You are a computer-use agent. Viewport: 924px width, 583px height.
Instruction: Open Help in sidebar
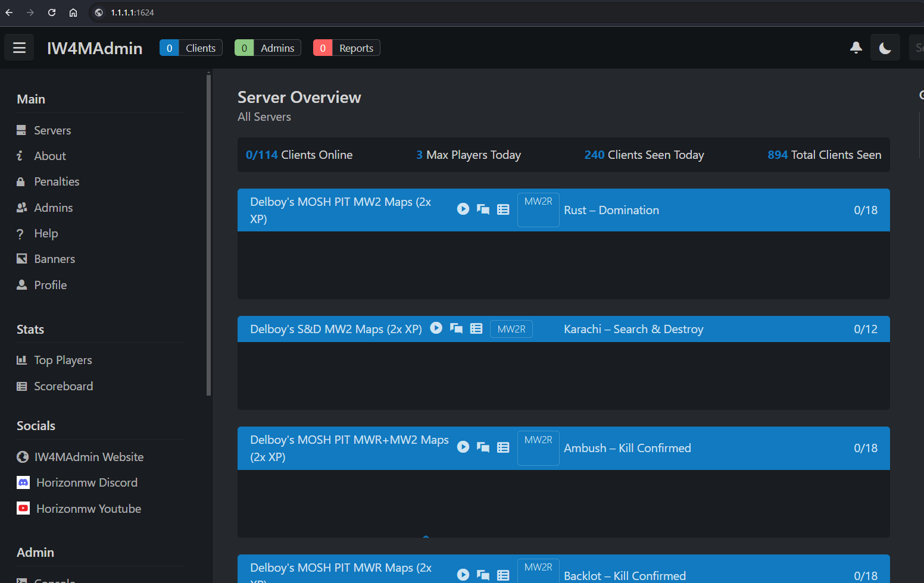point(46,233)
